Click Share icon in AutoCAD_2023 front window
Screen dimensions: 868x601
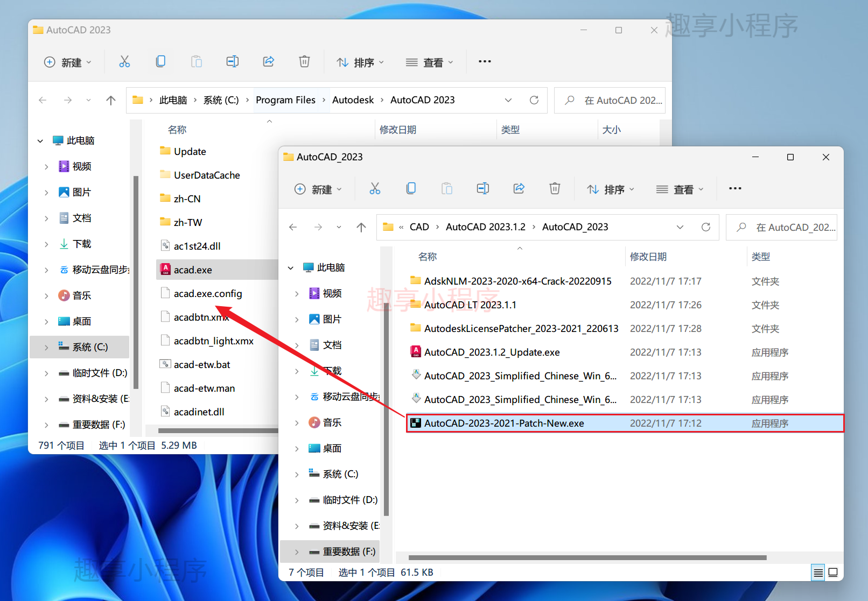pos(519,189)
